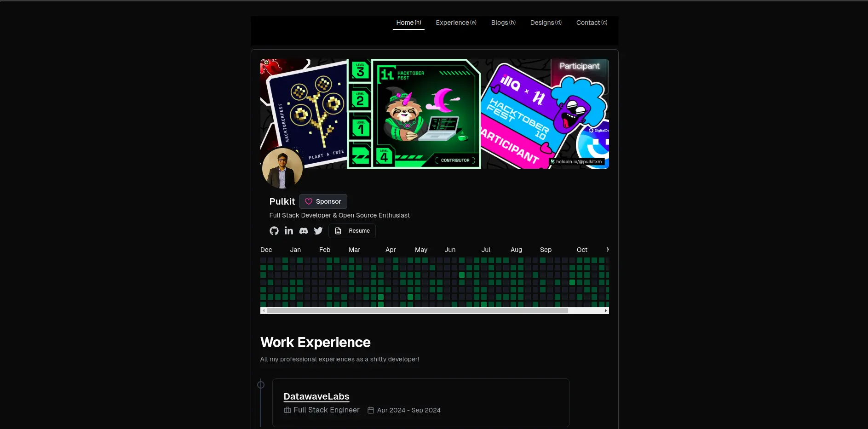Switch to the Experience section
This screenshot has height=429, width=868.
(455, 23)
